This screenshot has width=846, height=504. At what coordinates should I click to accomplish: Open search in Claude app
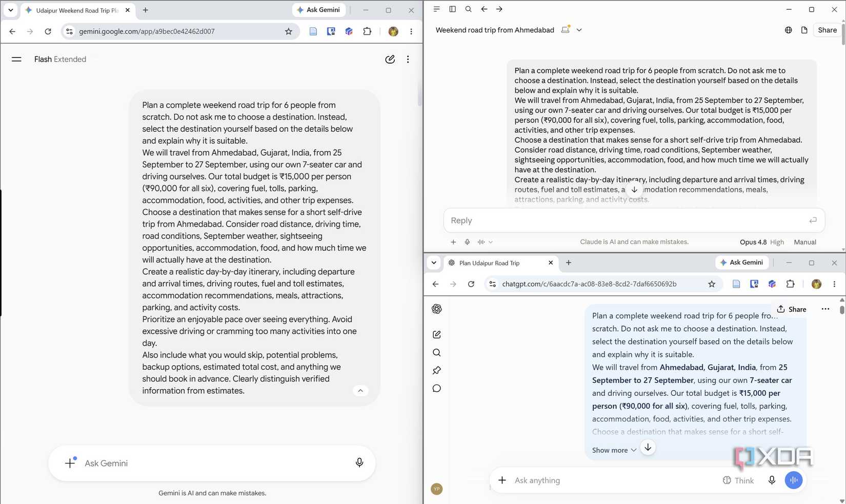(468, 9)
